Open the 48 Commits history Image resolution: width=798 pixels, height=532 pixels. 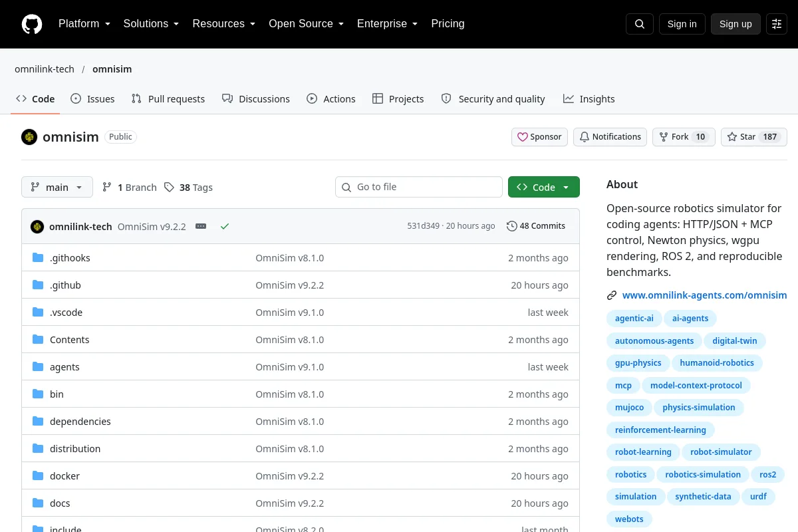(536, 226)
